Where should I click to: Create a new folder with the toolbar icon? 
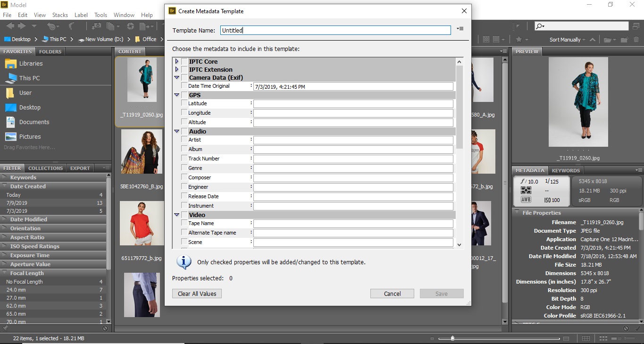(x=624, y=39)
